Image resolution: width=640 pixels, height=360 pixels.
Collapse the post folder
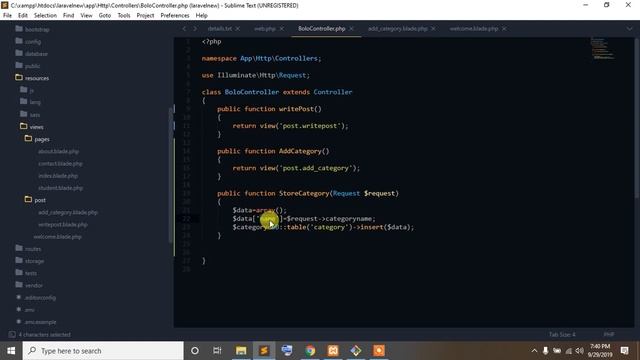tap(36, 200)
